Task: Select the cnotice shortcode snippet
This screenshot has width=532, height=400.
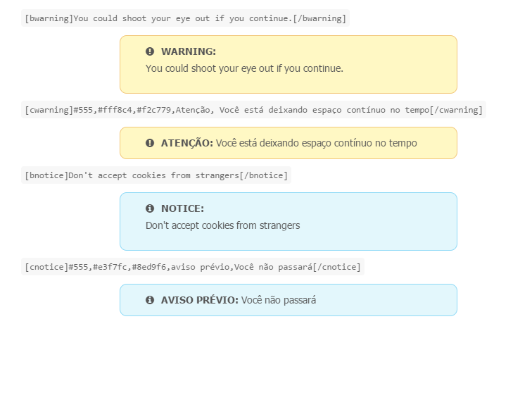Action: coord(192,267)
